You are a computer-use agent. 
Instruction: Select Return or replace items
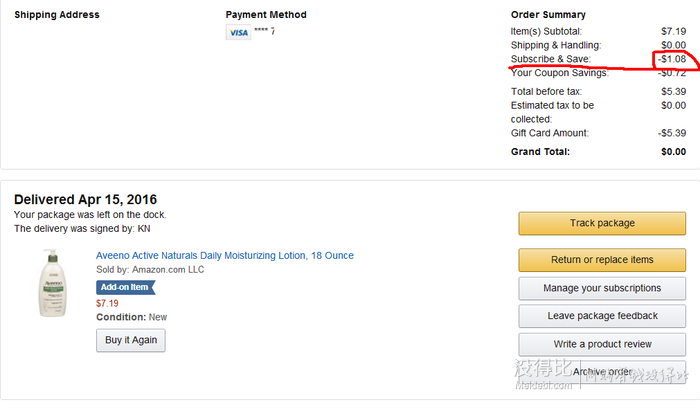[602, 260]
